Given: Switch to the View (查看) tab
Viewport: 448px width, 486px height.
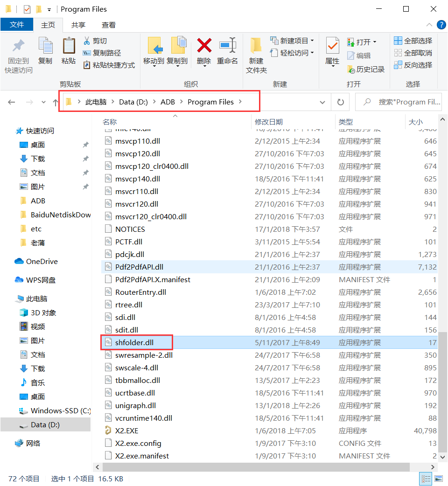Looking at the screenshot, I should pyautogui.click(x=110, y=25).
